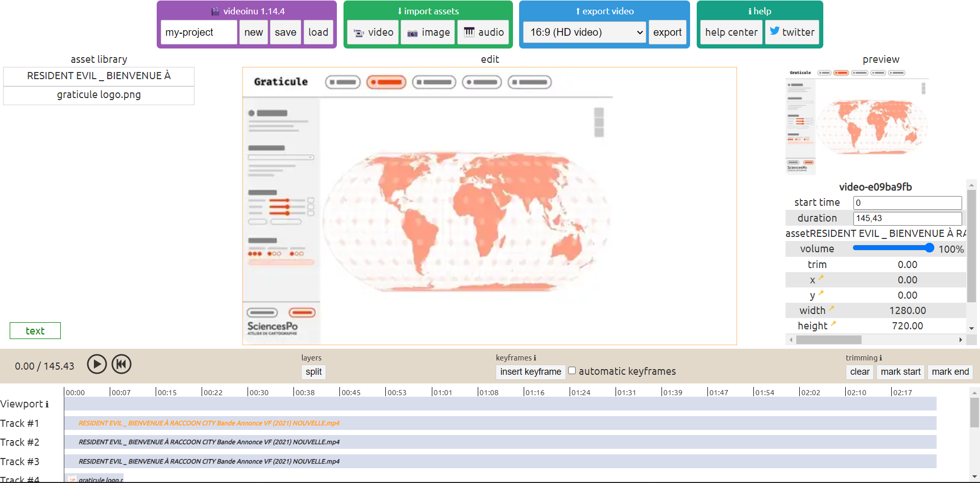Select RESIDENT EVIL asset in library

[x=99, y=76]
